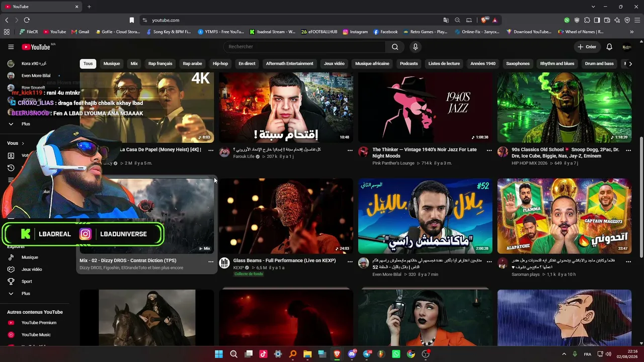The height and width of the screenshot is (362, 644).
Task: Open YouTube notifications bell
Action: [x=609, y=47]
